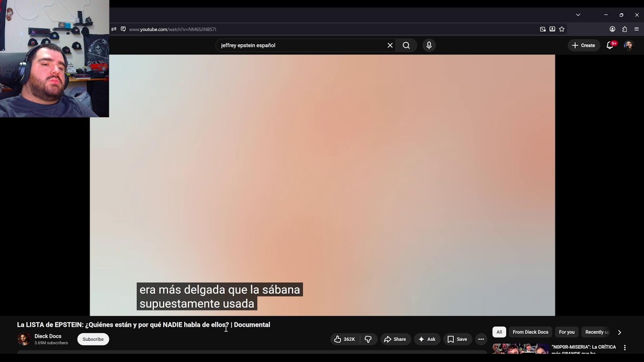
Task: Select the All filter chip
Action: click(499, 332)
